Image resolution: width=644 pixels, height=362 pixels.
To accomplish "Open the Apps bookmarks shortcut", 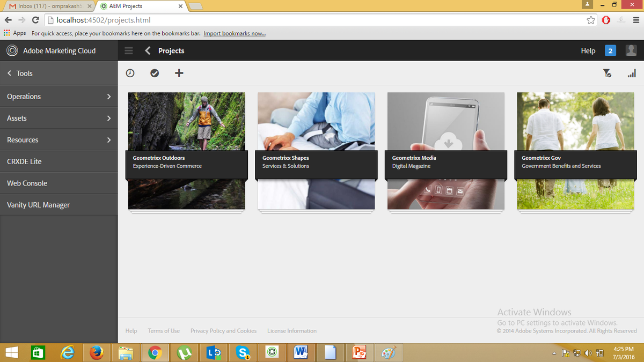I will pos(15,33).
